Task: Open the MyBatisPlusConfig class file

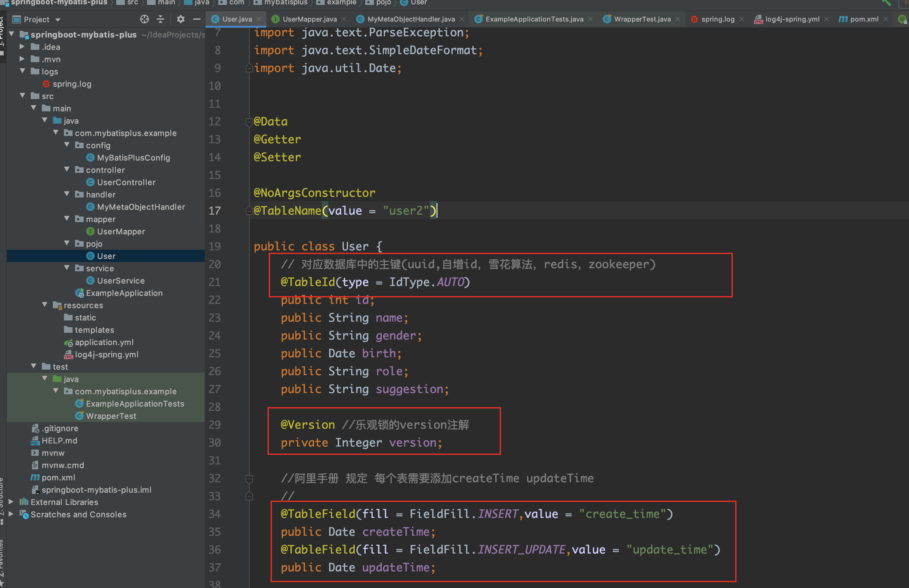Action: (133, 158)
